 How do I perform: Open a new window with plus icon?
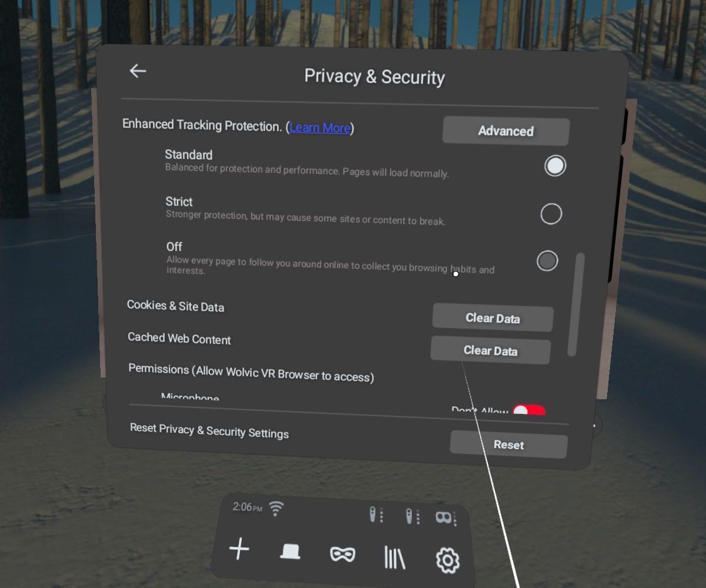[x=239, y=550]
